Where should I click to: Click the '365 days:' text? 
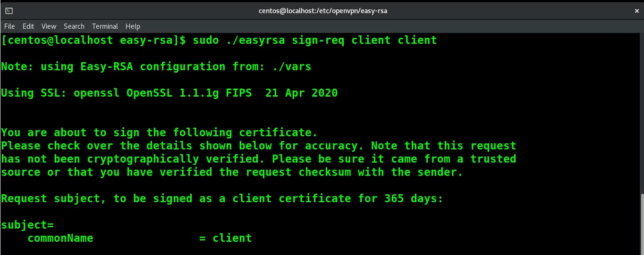coord(414,199)
